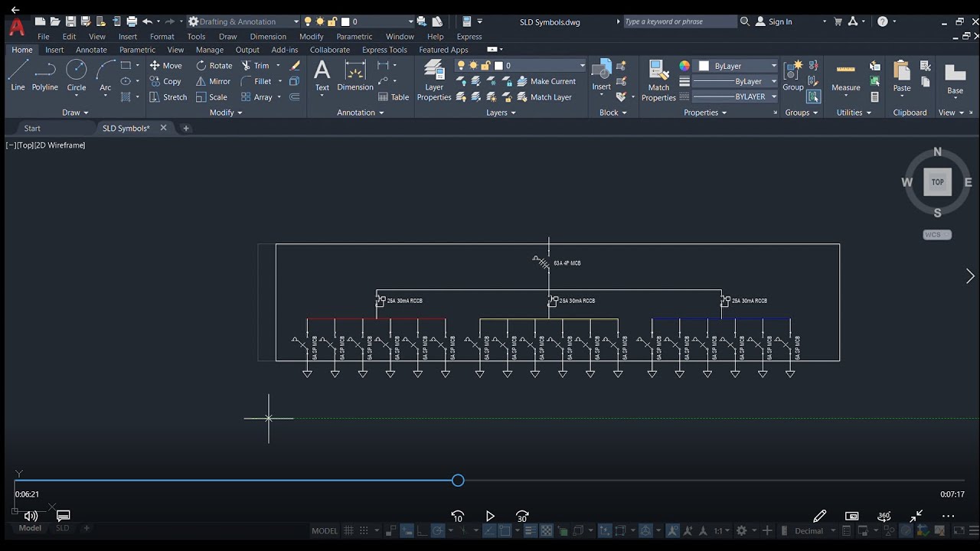
Task: Open the Annotate ribbon tab
Action: pyautogui.click(x=91, y=50)
